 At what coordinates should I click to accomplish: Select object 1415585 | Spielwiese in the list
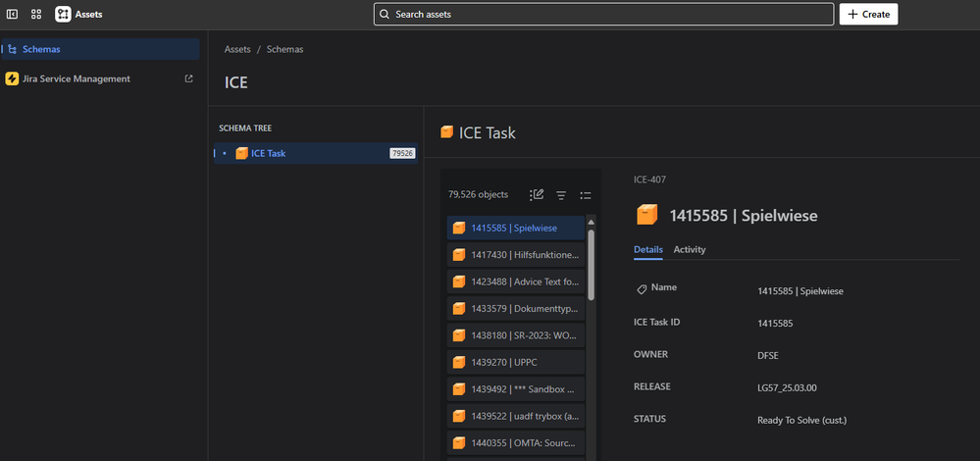(516, 228)
